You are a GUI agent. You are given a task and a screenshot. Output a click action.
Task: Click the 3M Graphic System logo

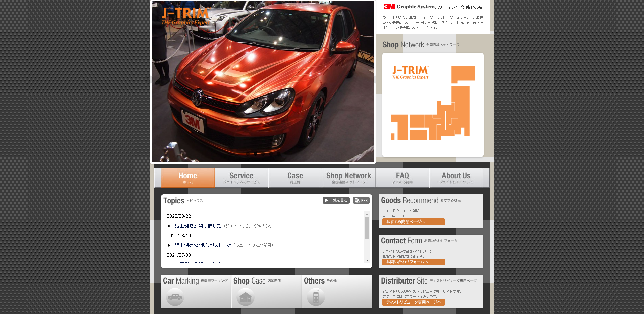click(409, 7)
